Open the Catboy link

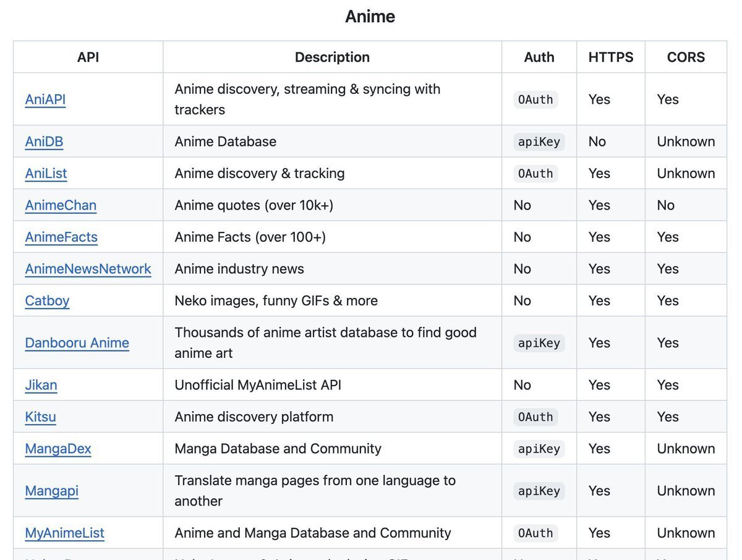coord(47,301)
